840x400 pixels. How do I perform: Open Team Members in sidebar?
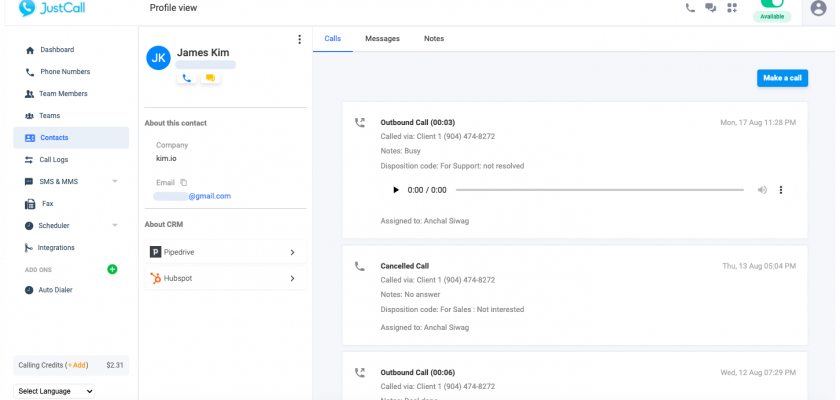(63, 94)
